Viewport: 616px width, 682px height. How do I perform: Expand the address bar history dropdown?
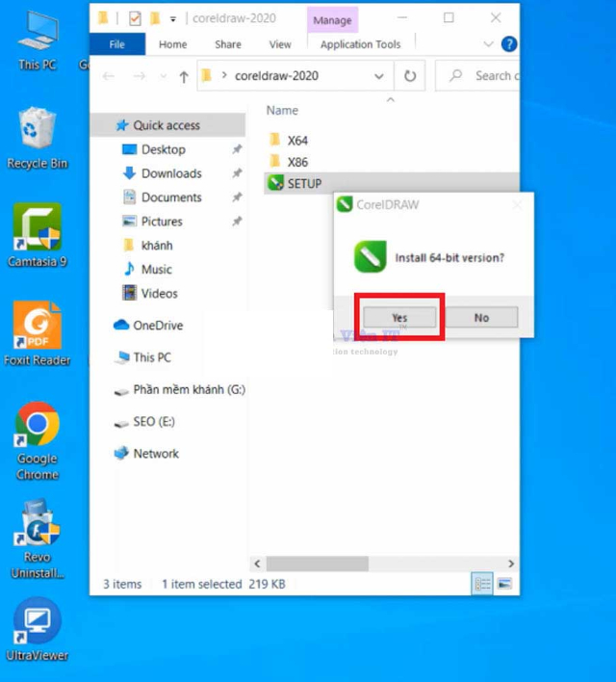pyautogui.click(x=379, y=76)
